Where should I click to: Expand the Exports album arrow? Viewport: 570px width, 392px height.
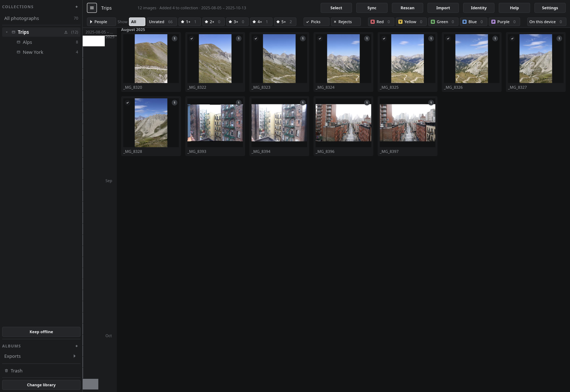pyautogui.click(x=74, y=356)
